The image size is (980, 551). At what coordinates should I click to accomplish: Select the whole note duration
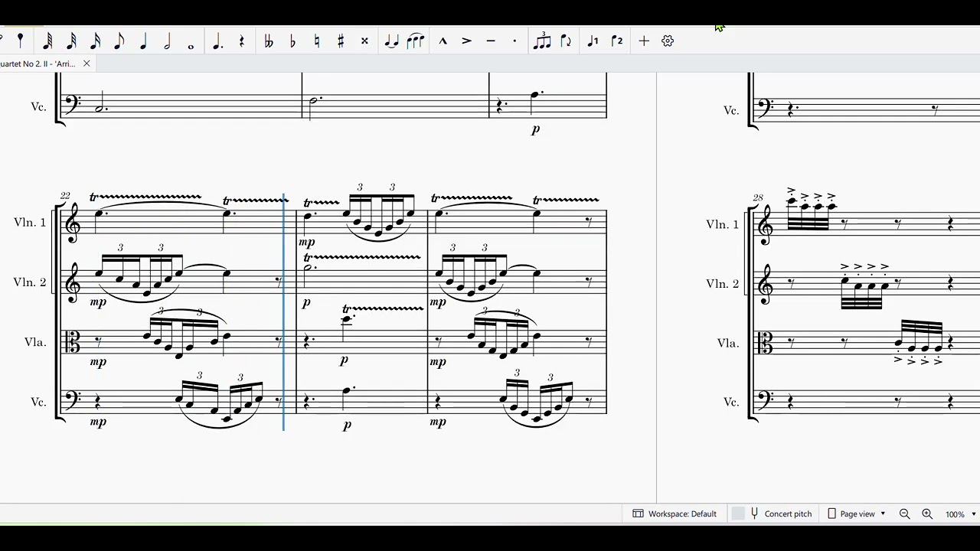191,44
